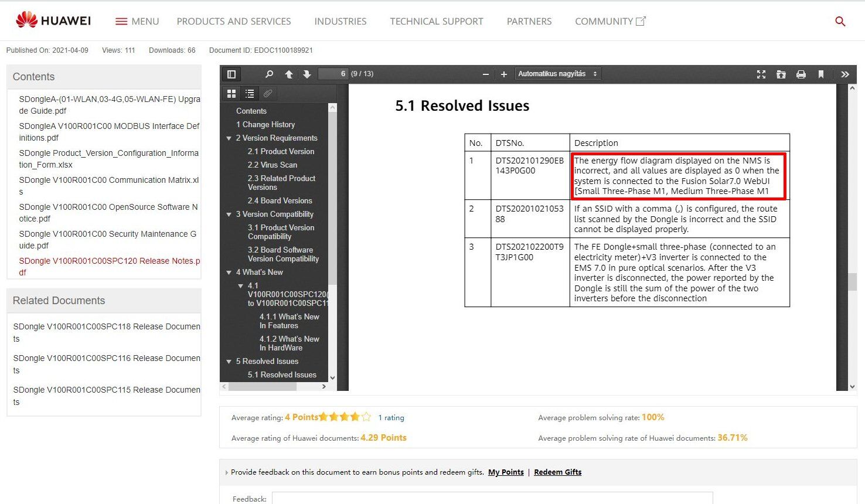865x504 pixels.
Task: Click the fifth rating star
Action: coord(366,417)
